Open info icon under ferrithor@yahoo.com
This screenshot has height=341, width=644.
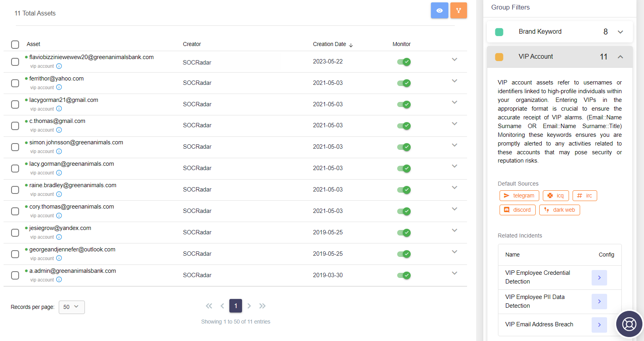pyautogui.click(x=59, y=87)
